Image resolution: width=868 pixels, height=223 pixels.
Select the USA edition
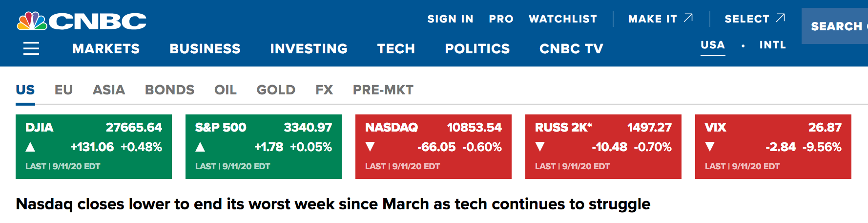(x=713, y=45)
